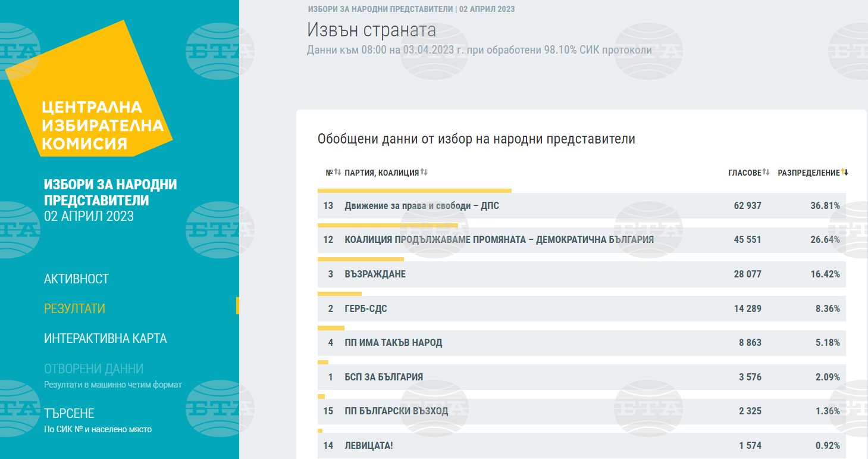Viewport: 868px width, 459px height.
Task: Open Отворени данни section
Action: [x=93, y=369]
